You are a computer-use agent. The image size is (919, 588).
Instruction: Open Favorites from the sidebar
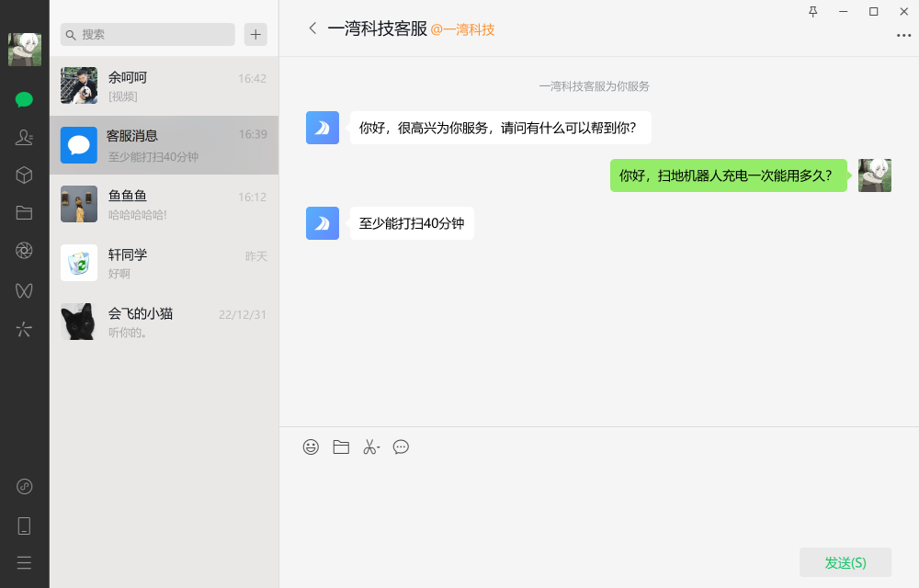tap(25, 175)
